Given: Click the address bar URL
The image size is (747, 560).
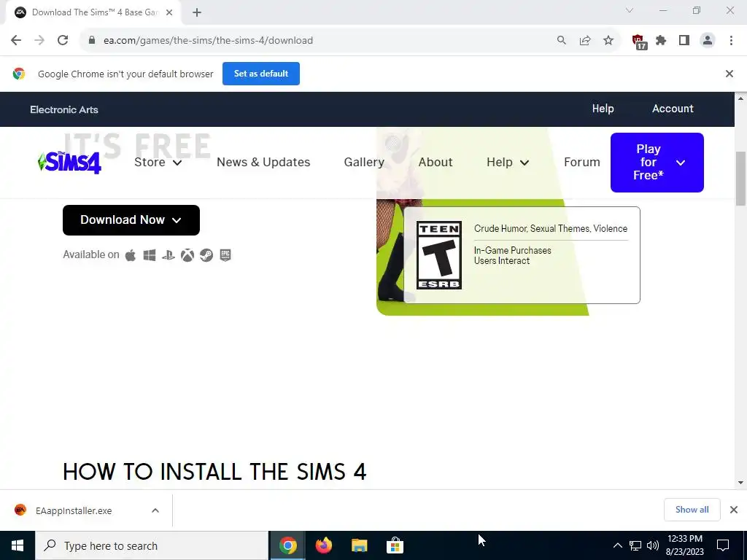Looking at the screenshot, I should [208, 41].
